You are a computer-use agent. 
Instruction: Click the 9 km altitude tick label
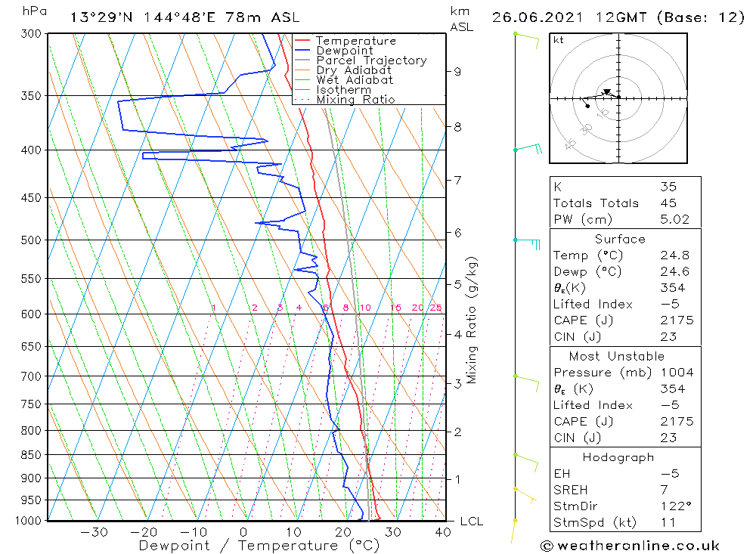(x=457, y=72)
